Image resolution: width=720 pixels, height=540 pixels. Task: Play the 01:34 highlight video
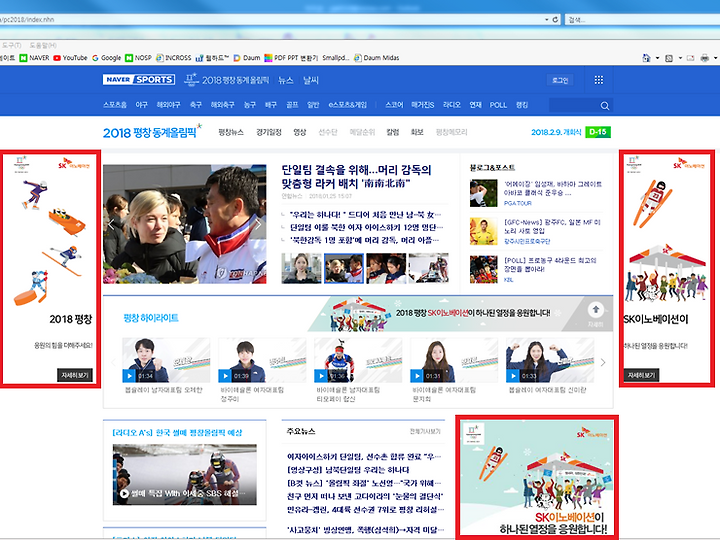[129, 376]
